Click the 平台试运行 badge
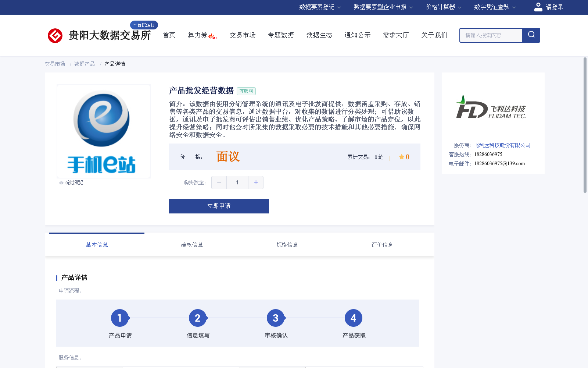The height and width of the screenshot is (368, 588). [x=144, y=25]
